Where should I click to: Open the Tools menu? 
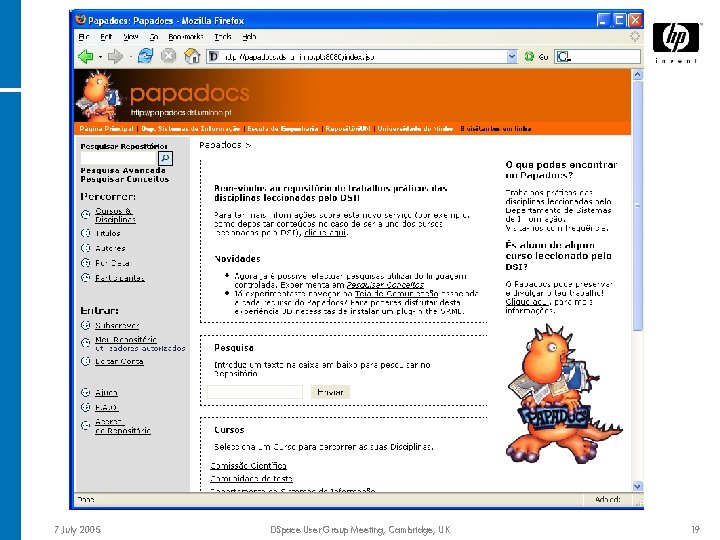[223, 36]
